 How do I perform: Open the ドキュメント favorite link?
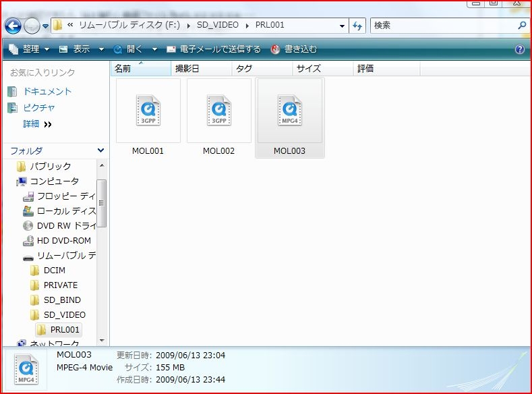(x=47, y=91)
